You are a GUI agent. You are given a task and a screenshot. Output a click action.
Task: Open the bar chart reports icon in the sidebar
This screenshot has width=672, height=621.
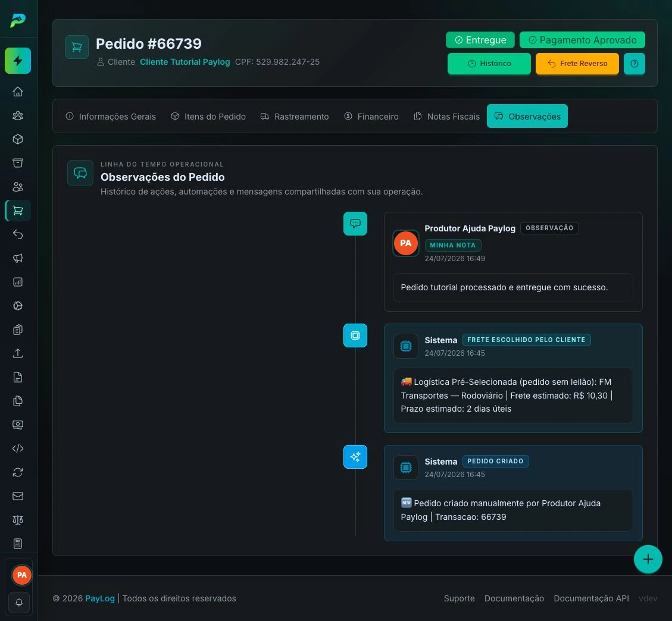click(x=18, y=282)
